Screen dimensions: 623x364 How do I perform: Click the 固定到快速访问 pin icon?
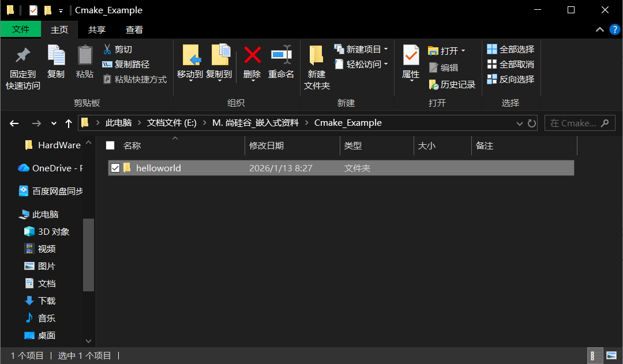tap(23, 55)
